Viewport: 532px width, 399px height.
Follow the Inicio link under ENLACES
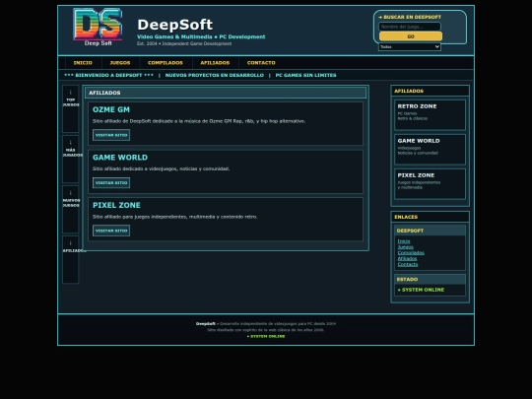(x=404, y=241)
